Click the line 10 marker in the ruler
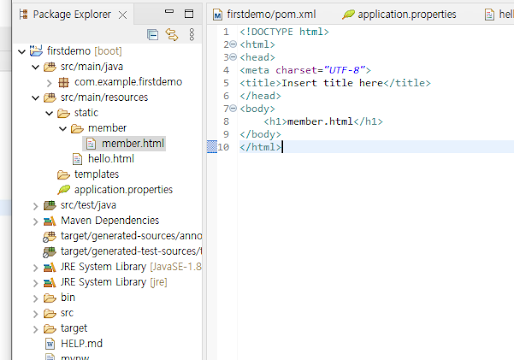The height and width of the screenshot is (360, 514). [212, 147]
